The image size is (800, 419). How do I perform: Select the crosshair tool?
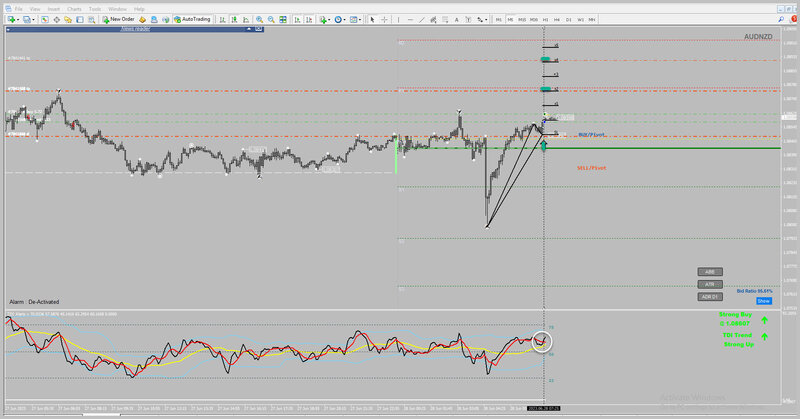coord(384,19)
